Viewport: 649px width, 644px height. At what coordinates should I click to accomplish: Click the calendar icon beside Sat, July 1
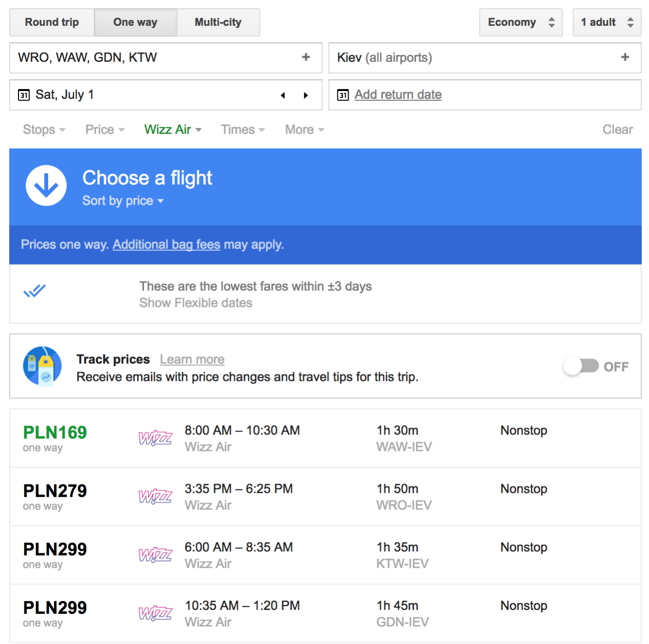coord(24,95)
